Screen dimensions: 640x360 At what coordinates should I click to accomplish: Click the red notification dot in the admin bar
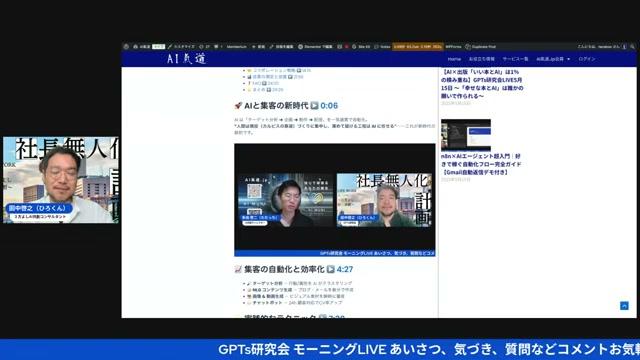click(347, 47)
